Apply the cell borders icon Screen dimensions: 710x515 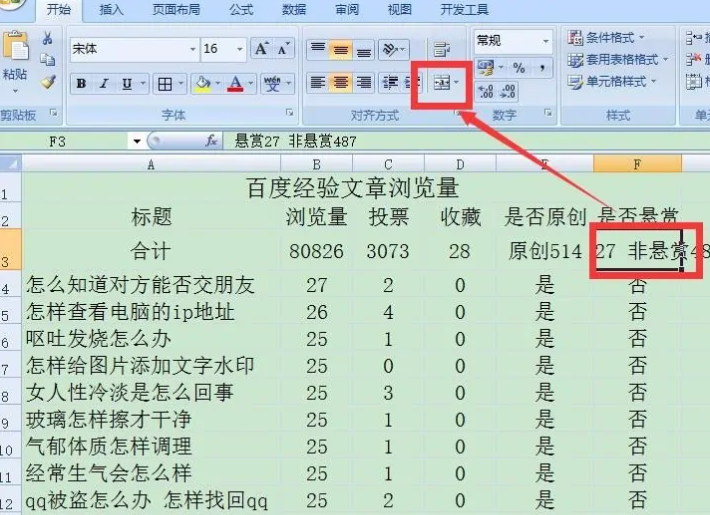[x=164, y=84]
